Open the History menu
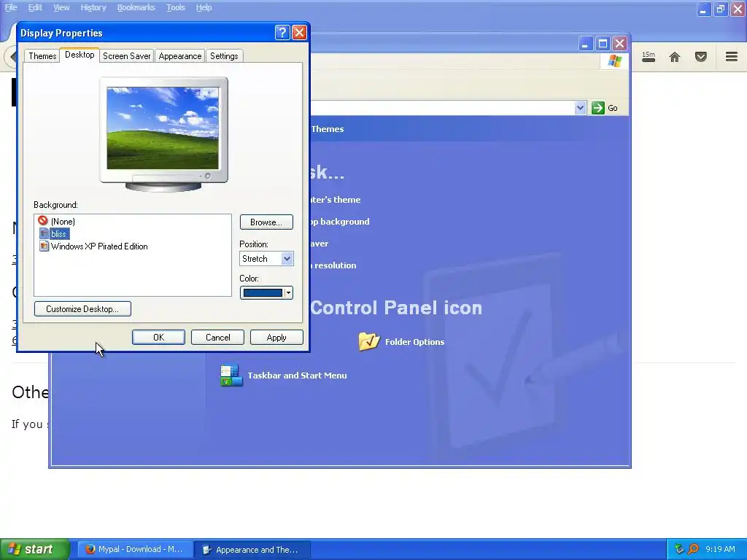The height and width of the screenshot is (560, 747). [93, 7]
